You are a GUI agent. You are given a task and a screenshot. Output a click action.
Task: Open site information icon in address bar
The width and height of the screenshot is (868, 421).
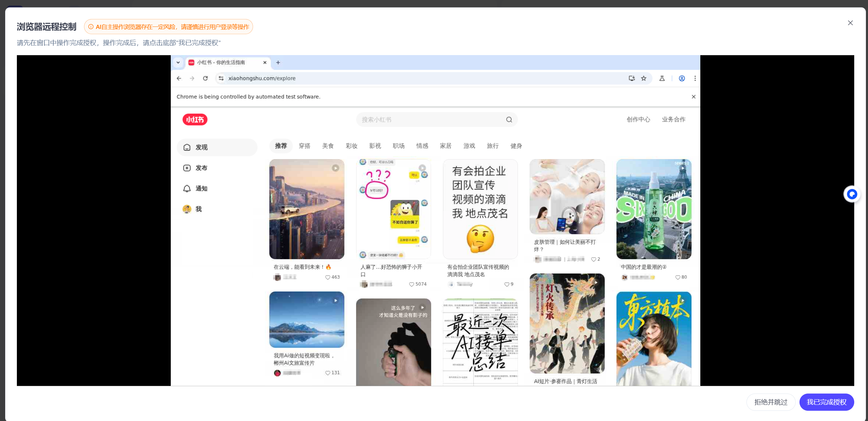tap(221, 78)
